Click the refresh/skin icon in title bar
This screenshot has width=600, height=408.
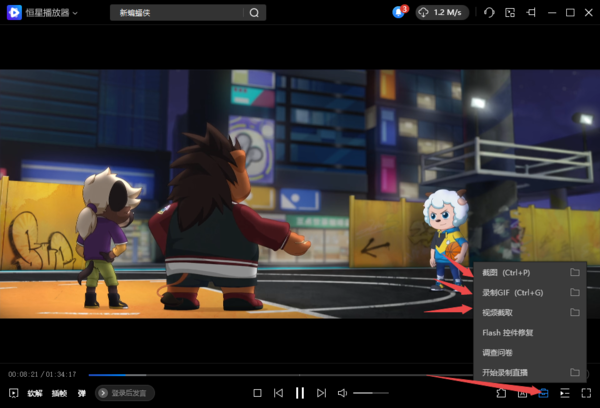coord(489,13)
